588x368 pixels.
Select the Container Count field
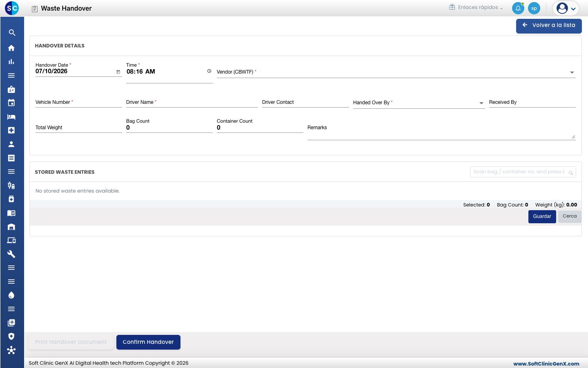[x=260, y=128]
